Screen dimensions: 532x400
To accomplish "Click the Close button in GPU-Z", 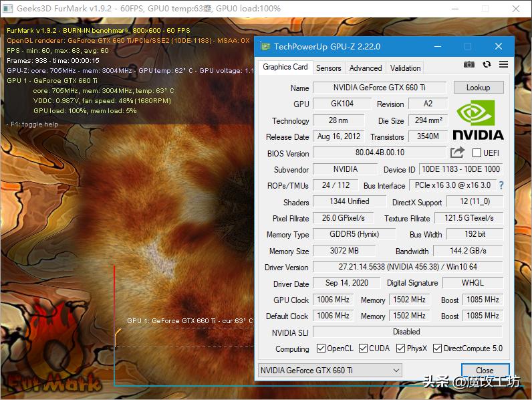I will (485, 370).
